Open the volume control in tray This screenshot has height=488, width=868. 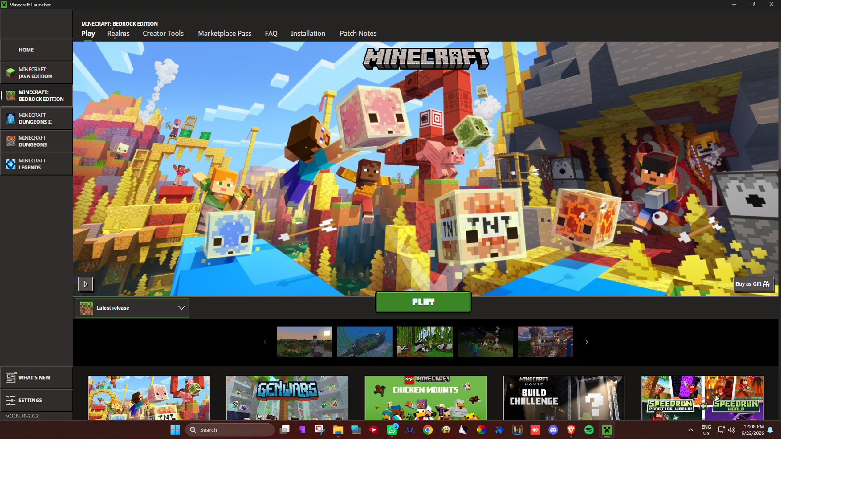click(x=731, y=430)
